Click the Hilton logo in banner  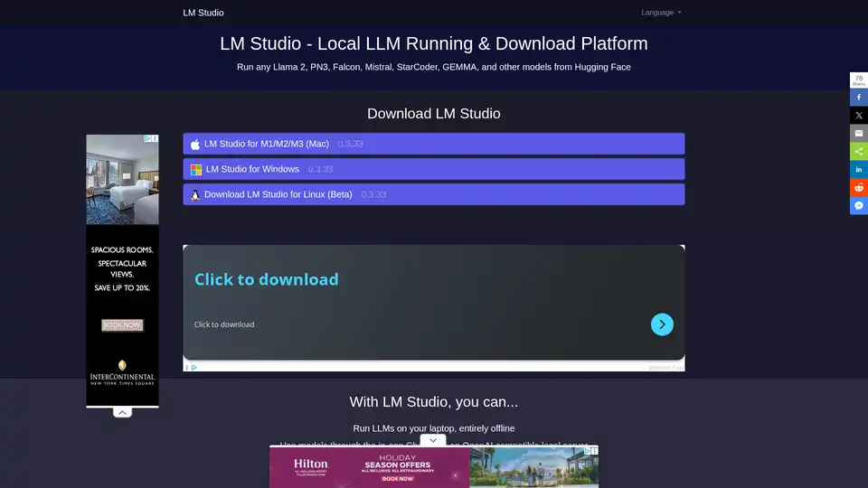click(x=310, y=467)
